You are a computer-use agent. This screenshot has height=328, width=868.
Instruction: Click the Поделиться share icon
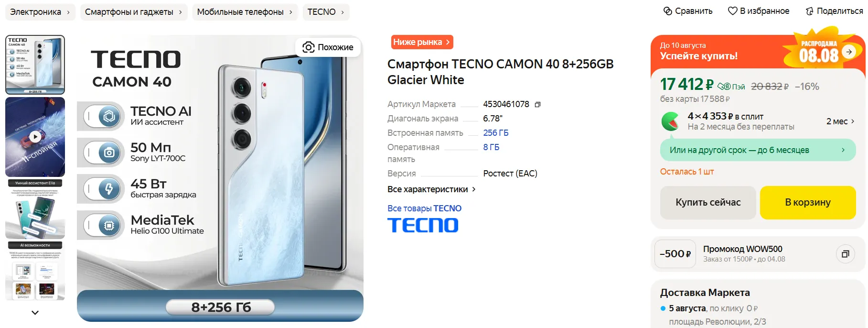click(x=809, y=11)
